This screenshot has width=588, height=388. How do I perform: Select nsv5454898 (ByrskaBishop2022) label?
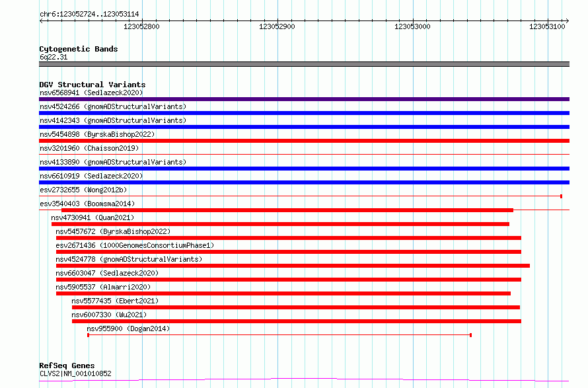click(97, 134)
